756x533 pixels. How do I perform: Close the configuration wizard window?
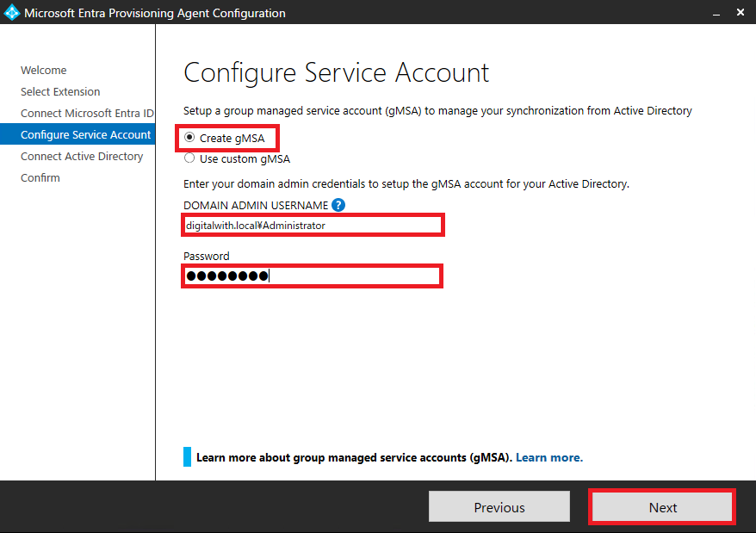[x=741, y=13]
